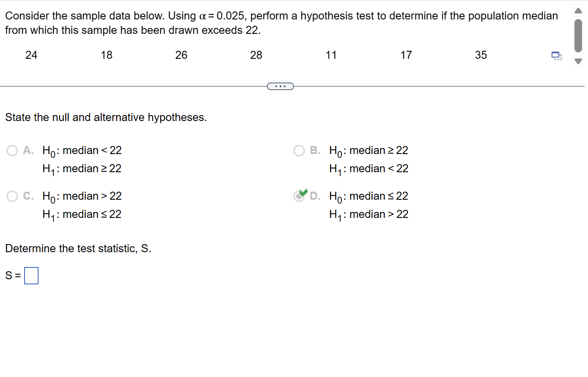Select hypothesis option H0: median ≤ 22
The image size is (588, 377).
click(x=368, y=196)
